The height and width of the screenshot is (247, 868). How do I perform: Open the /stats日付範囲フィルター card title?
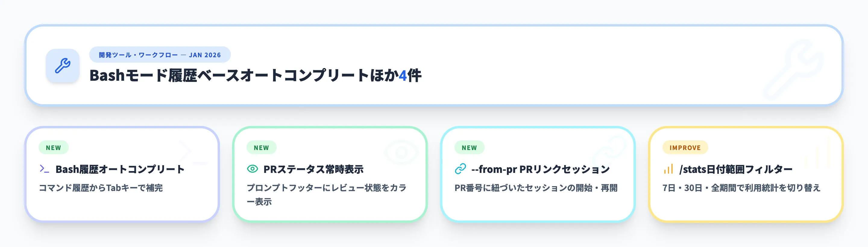coord(736,169)
